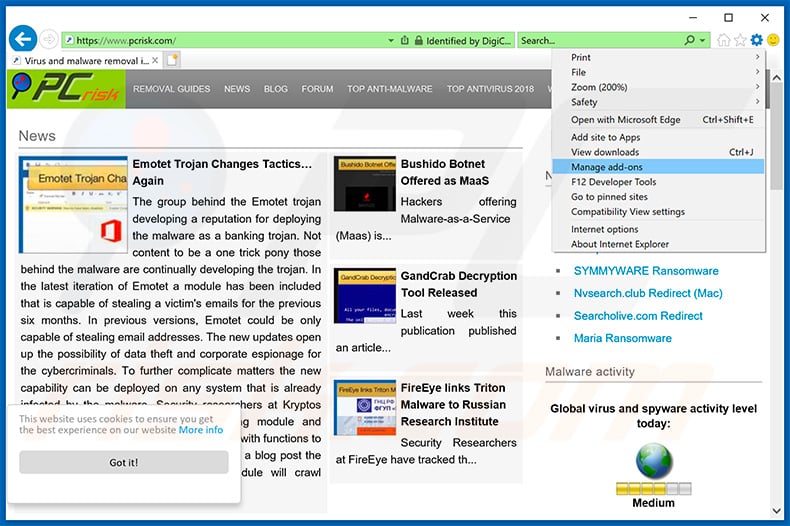
Task: Select Add site to Apps
Action: 659,137
